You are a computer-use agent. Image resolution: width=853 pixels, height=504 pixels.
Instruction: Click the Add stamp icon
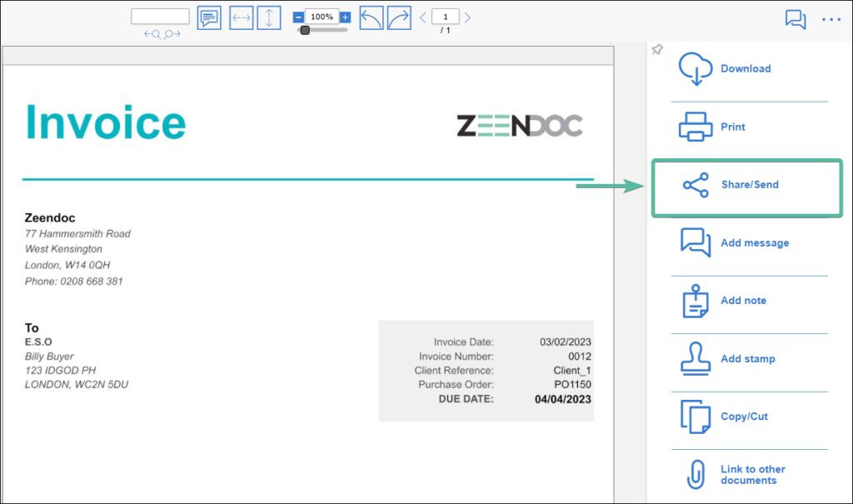pyautogui.click(x=696, y=359)
